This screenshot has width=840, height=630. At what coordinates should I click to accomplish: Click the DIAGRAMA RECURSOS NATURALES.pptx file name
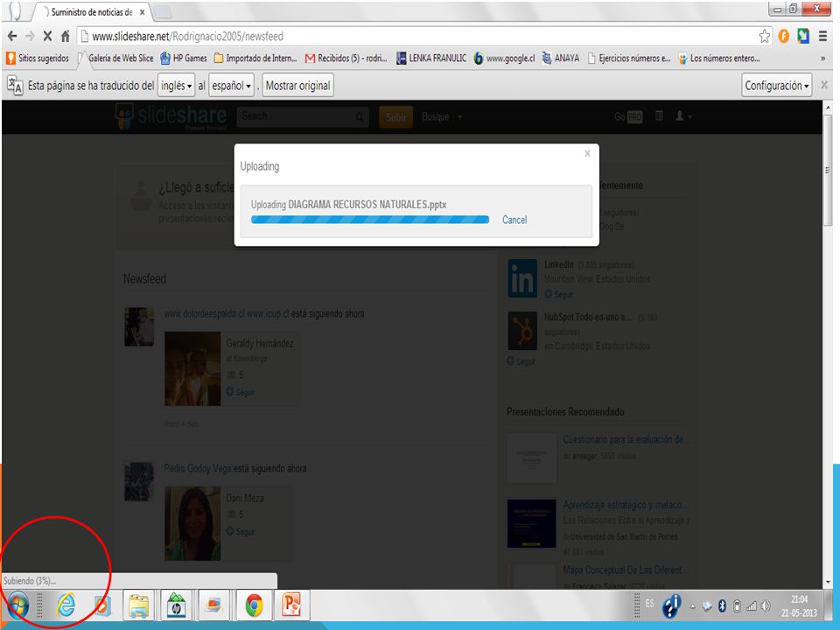(x=367, y=204)
